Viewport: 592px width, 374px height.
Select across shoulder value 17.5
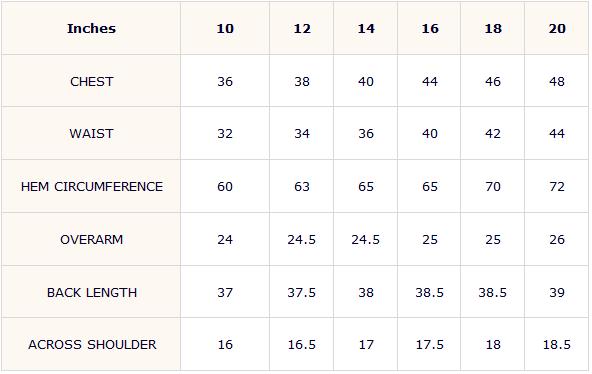point(430,345)
